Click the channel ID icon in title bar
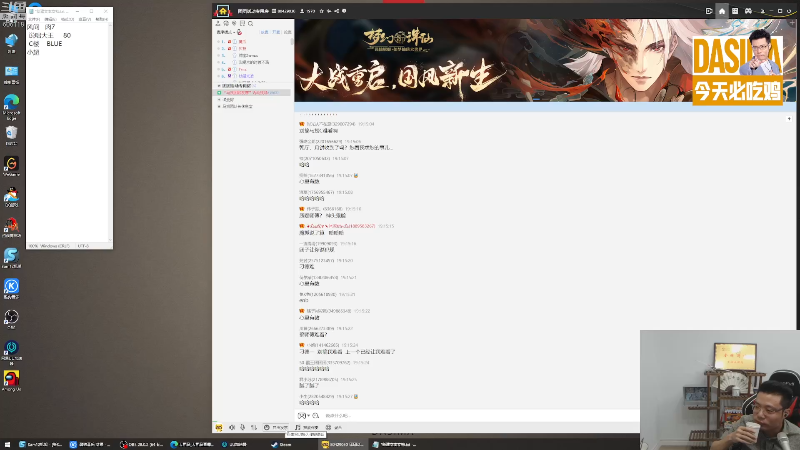Image resolution: width=800 pixels, height=450 pixels. pos(274,11)
